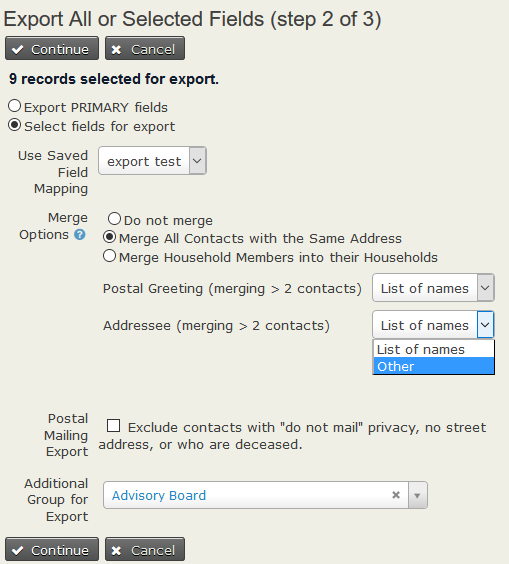Choose List of names from Addressee list
This screenshot has width=509, height=564.
434,349
